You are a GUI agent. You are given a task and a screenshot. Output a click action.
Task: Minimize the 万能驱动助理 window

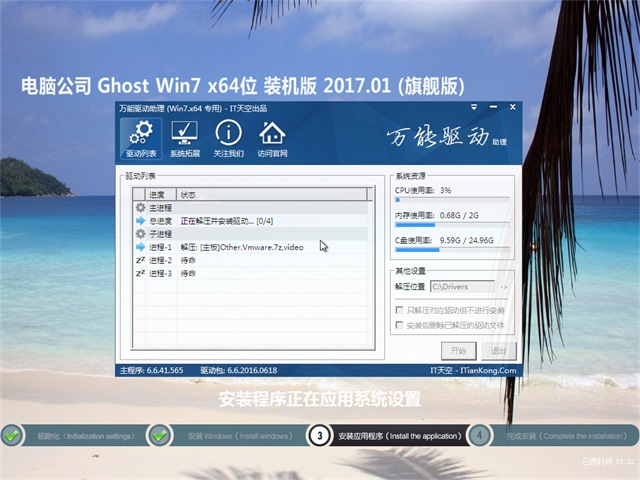click(x=493, y=107)
